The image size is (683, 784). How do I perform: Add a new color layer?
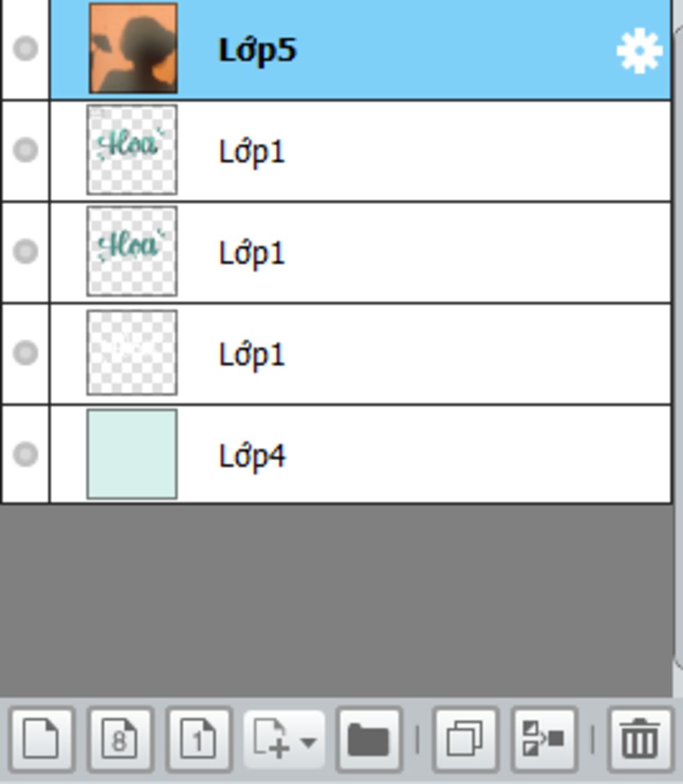(43, 739)
